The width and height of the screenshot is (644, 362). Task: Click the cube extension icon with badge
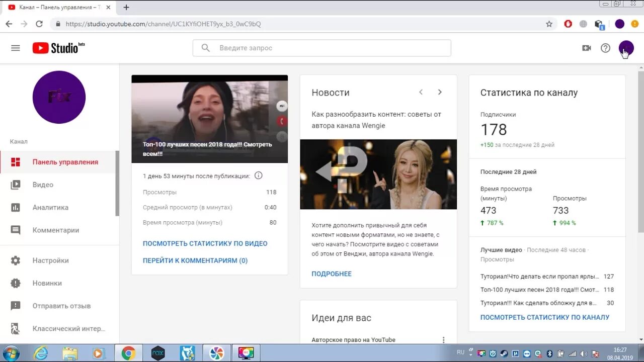pyautogui.click(x=599, y=24)
